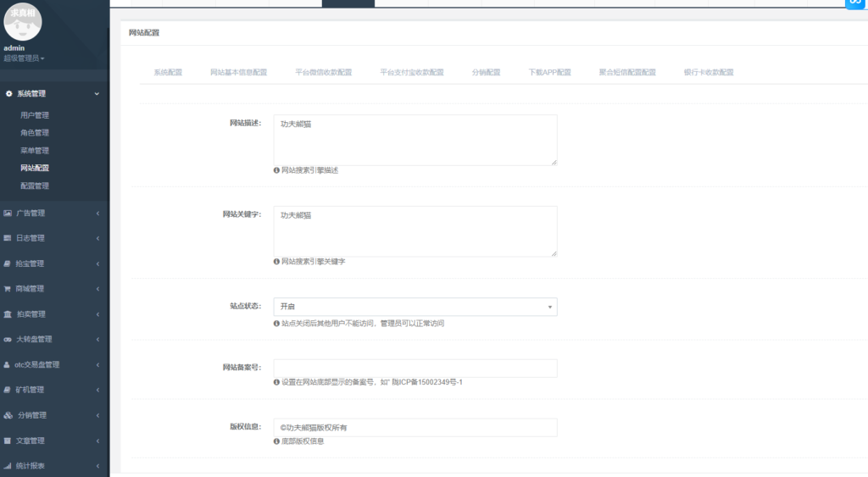The image size is (868, 477).
Task: Switch to the 平台微信收款配置 tab
Action: pyautogui.click(x=323, y=73)
